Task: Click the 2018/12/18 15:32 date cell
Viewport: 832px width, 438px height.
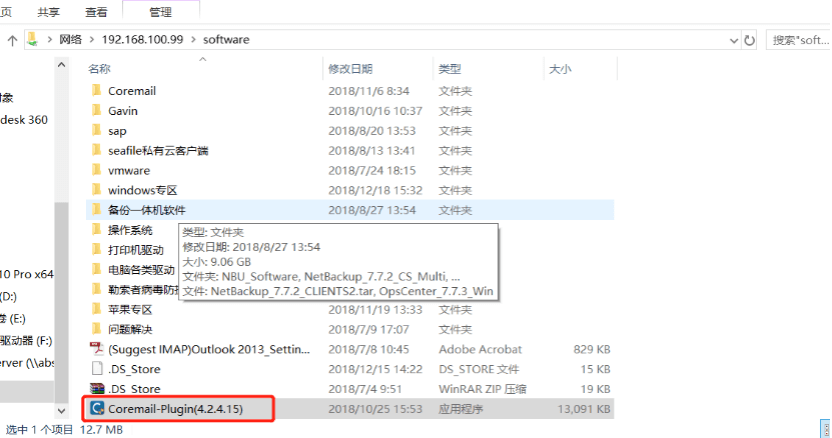Action: (375, 190)
